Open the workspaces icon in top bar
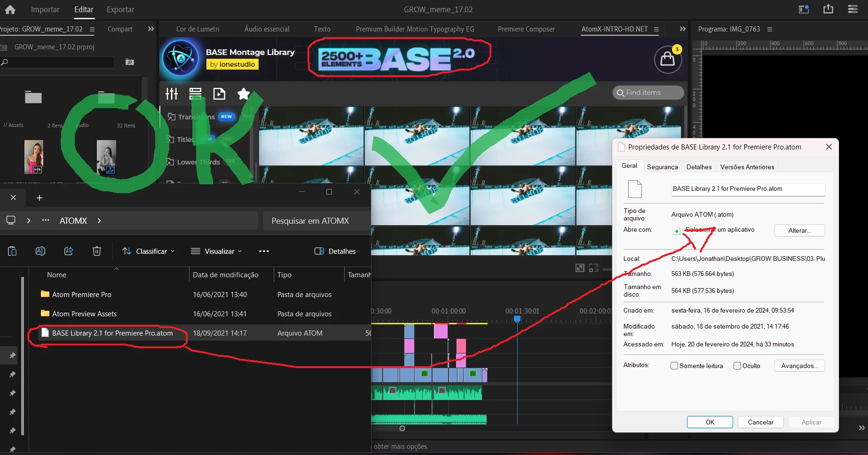Viewport: 868px width, 455px height. (x=804, y=9)
